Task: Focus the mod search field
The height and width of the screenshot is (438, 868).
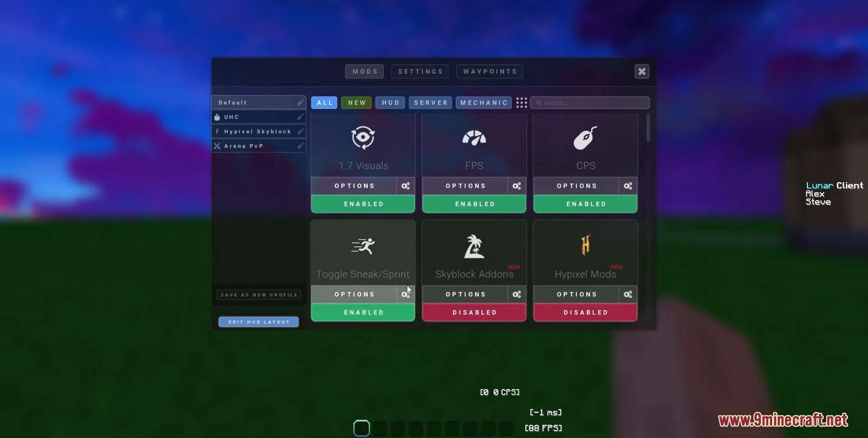Action: 590,103
